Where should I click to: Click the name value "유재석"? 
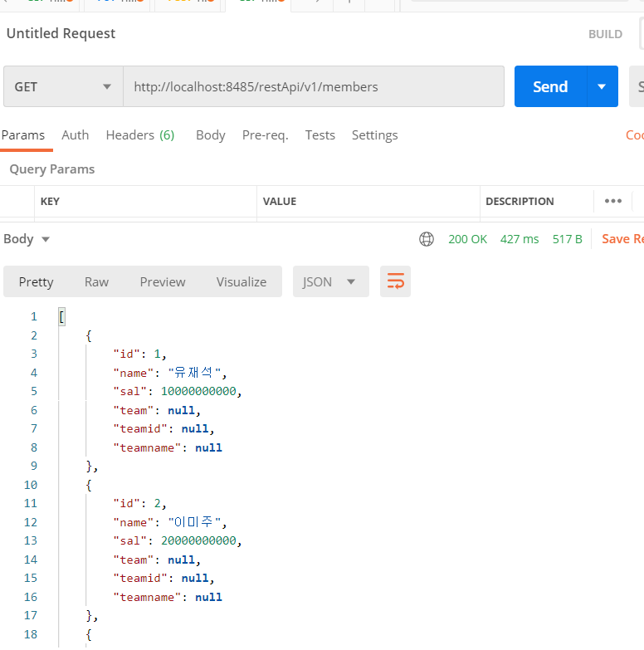coord(195,373)
